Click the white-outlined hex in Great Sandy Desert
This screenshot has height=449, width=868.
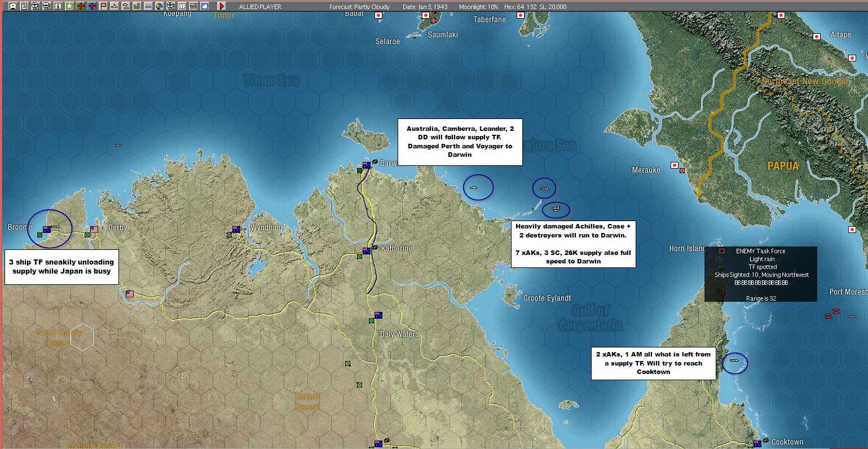[x=83, y=337]
